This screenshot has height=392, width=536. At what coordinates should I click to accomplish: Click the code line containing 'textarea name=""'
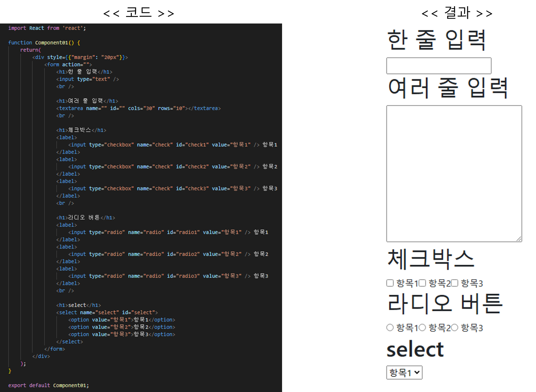pyautogui.click(x=139, y=108)
